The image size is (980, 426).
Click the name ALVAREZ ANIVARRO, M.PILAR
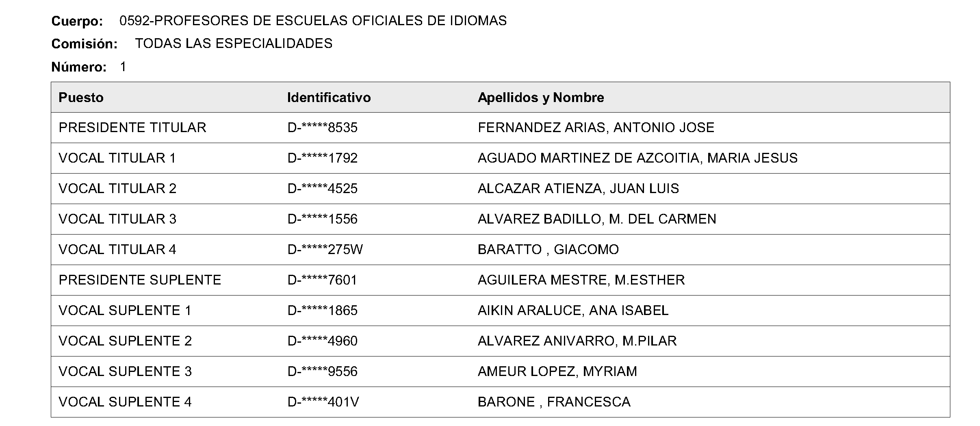tap(577, 341)
